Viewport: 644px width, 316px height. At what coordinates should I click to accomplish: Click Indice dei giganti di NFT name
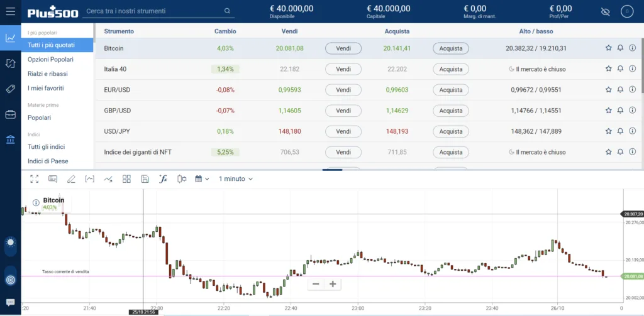click(138, 152)
